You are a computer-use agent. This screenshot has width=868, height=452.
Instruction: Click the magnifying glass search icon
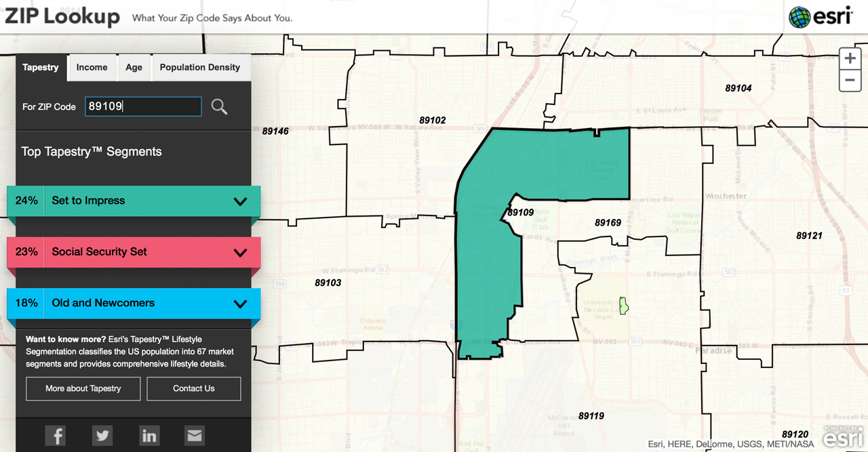click(x=219, y=106)
